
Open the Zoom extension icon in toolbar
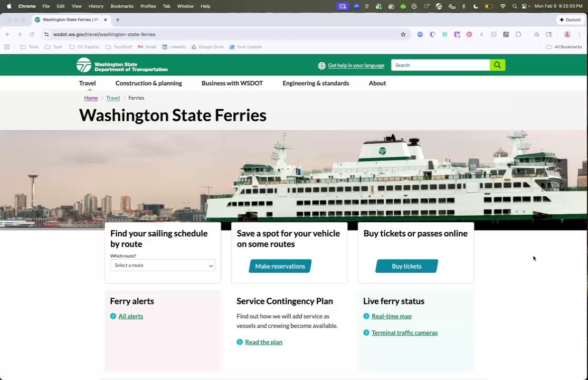click(x=420, y=34)
